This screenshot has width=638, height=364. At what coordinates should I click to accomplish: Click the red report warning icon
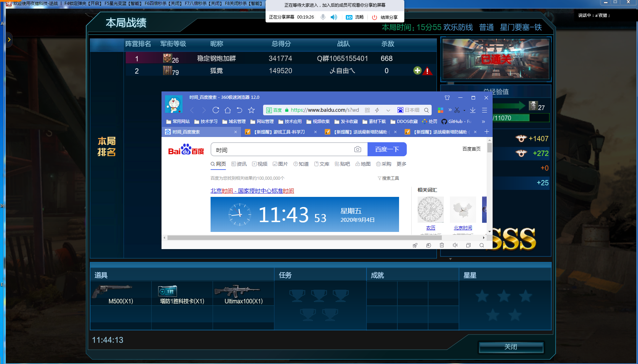click(x=427, y=71)
